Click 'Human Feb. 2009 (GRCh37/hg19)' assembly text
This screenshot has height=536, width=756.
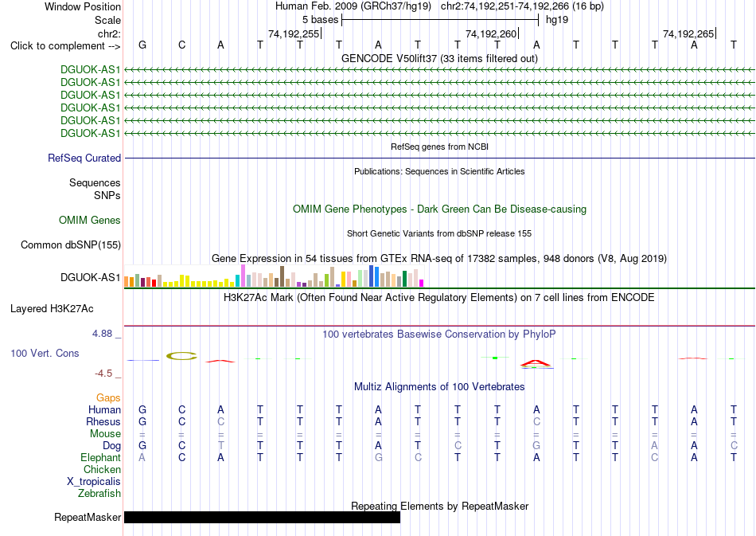[x=353, y=6]
